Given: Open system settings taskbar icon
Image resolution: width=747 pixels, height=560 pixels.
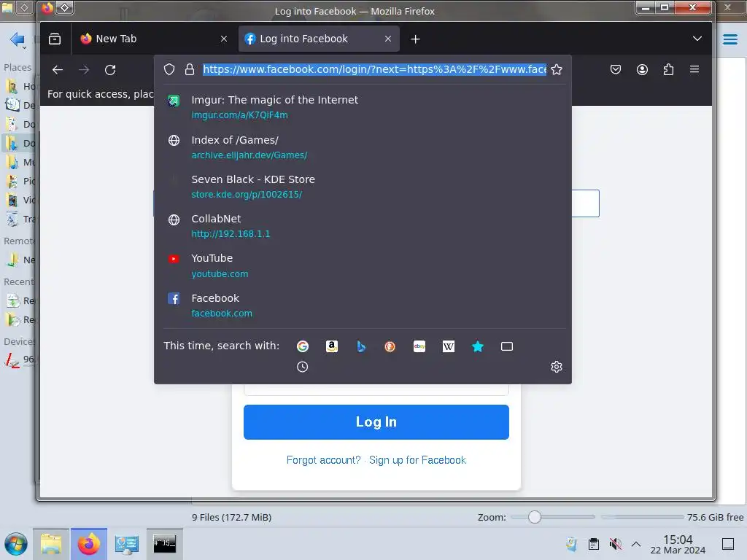Looking at the screenshot, I should [x=127, y=544].
